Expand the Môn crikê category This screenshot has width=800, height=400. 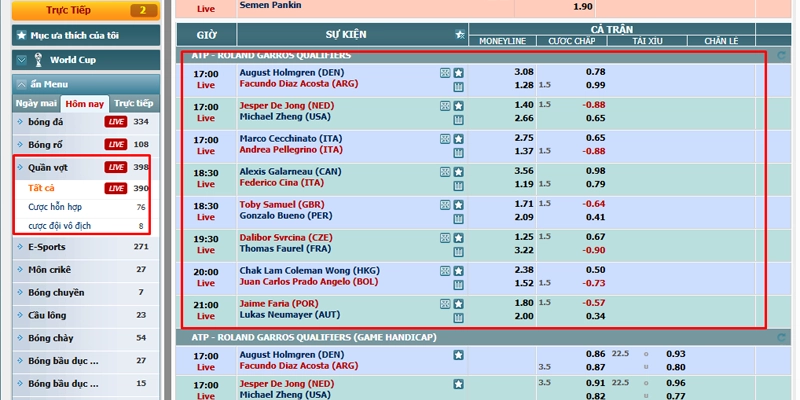pos(86,269)
